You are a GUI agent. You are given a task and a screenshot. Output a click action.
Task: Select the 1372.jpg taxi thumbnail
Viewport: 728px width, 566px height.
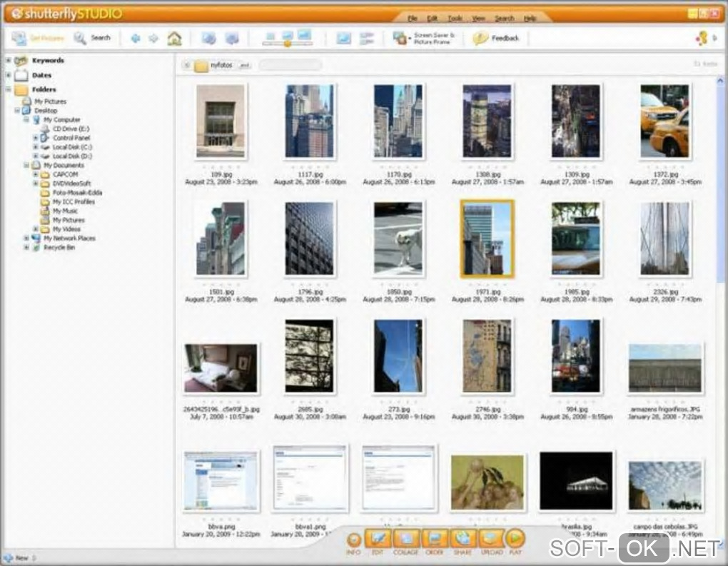tap(665, 121)
